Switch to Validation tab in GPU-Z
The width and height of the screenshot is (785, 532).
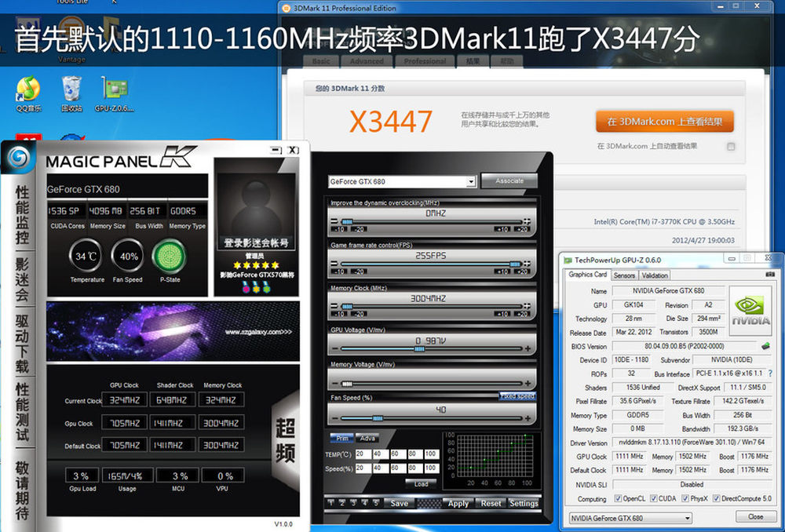pyautogui.click(x=655, y=275)
